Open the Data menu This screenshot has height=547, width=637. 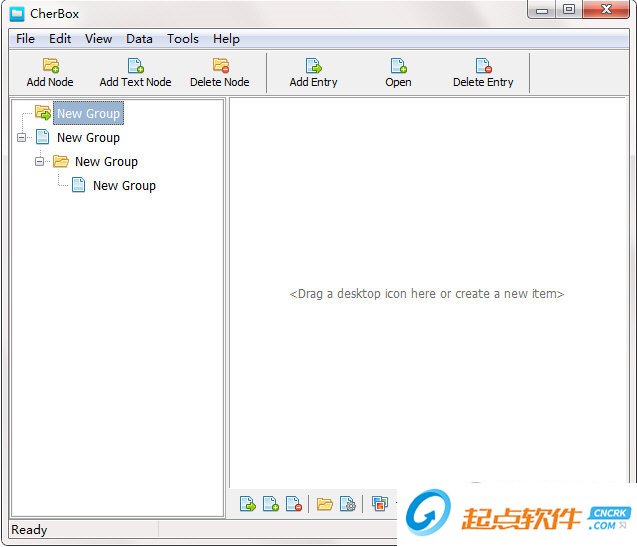[139, 39]
